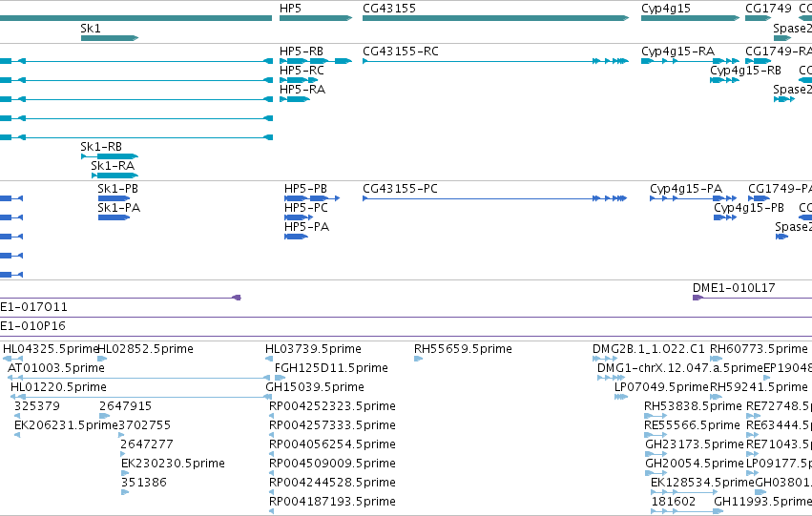Select RE55566.5prime EST label
This screenshot has width=812, height=516.
[692, 425]
